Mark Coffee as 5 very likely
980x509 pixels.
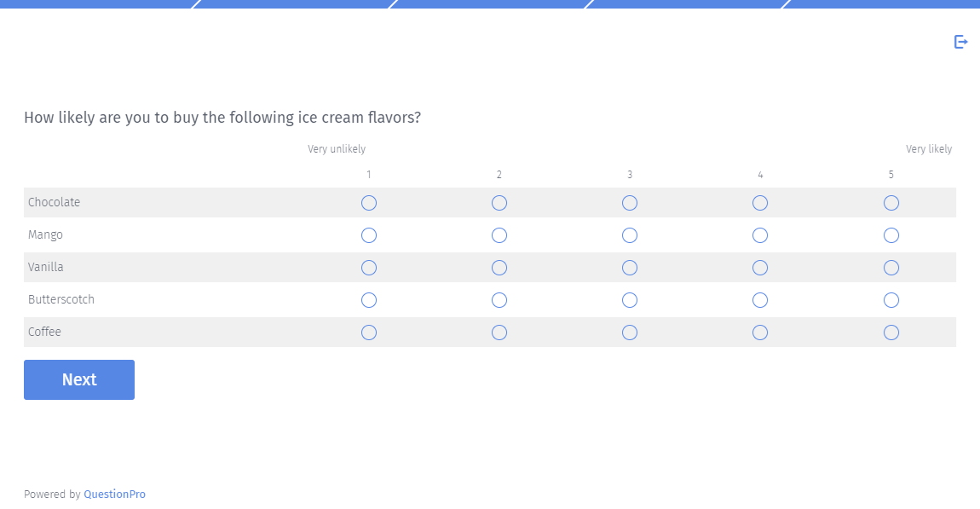coord(891,333)
